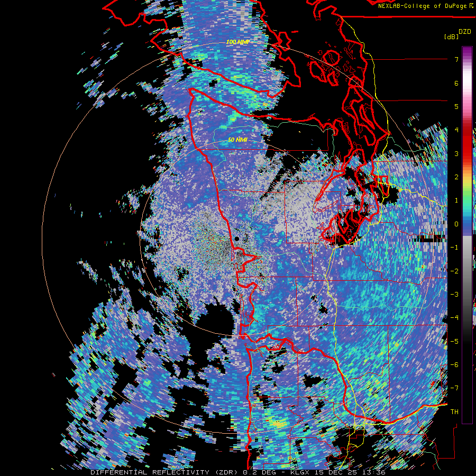Click the 1 value on the scale
Screen dimensions: 476x476
[456, 200]
